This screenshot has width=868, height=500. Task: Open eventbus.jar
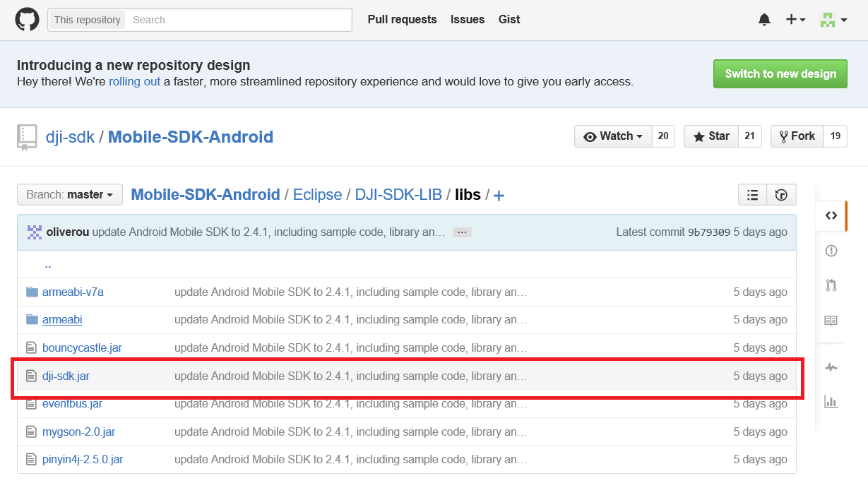pyautogui.click(x=72, y=404)
